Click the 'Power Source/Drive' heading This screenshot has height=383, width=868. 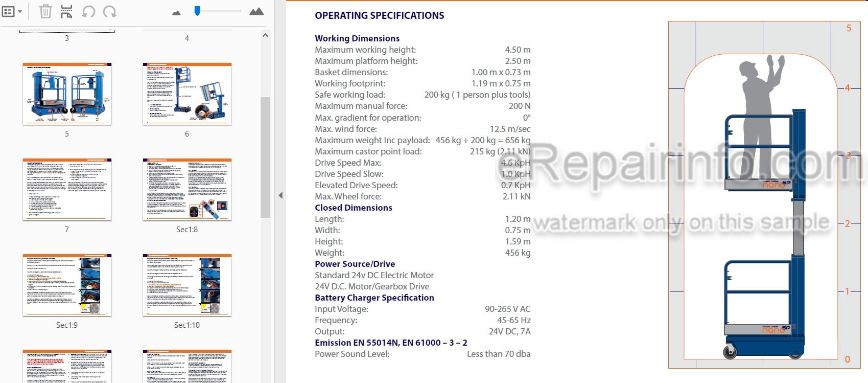[x=355, y=264]
